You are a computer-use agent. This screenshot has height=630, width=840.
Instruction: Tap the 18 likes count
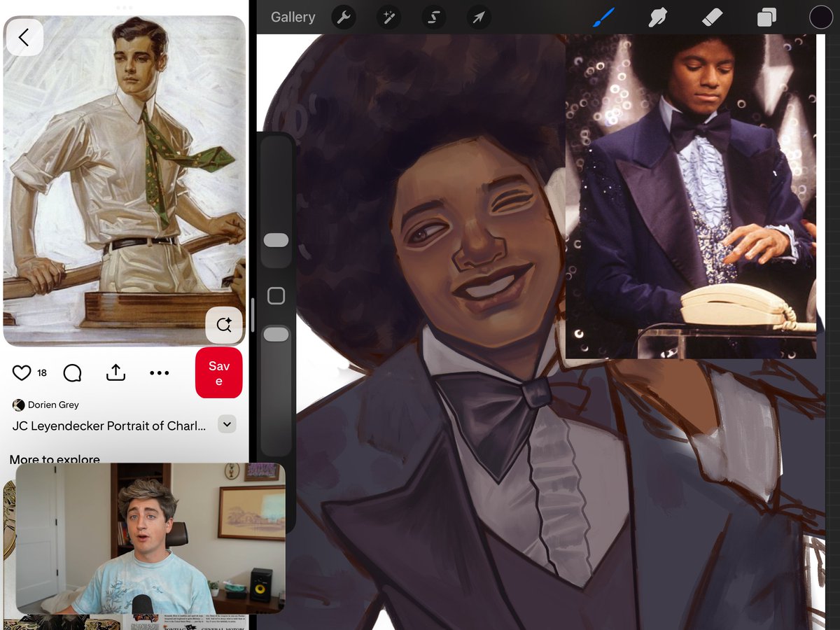pyautogui.click(x=42, y=373)
